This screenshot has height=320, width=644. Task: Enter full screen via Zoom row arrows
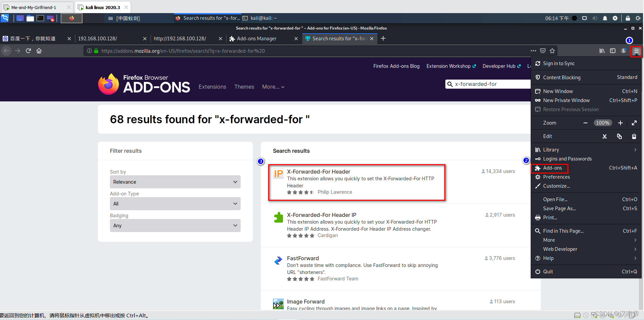(x=634, y=123)
